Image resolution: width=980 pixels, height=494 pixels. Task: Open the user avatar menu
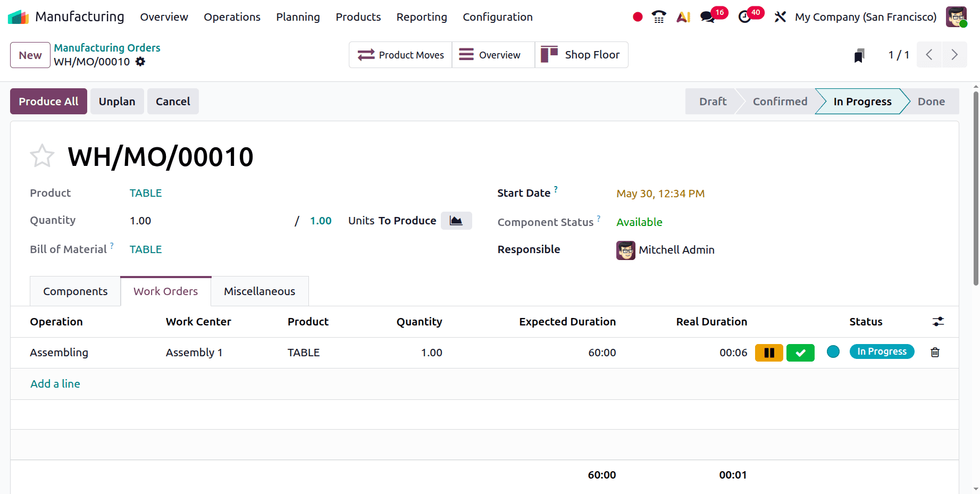point(956,17)
